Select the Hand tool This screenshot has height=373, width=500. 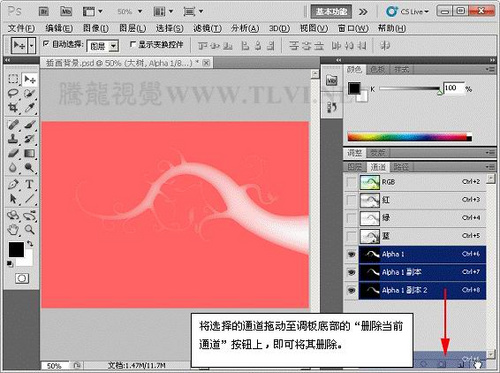(x=13, y=230)
